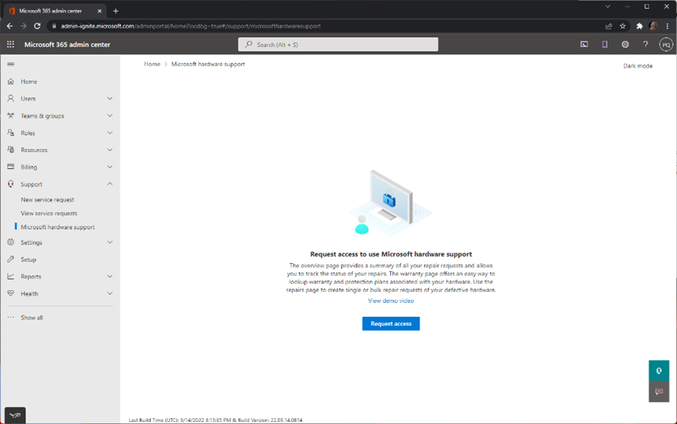Expand the Billing section chevron
This screenshot has height=424, width=677.
[110, 167]
